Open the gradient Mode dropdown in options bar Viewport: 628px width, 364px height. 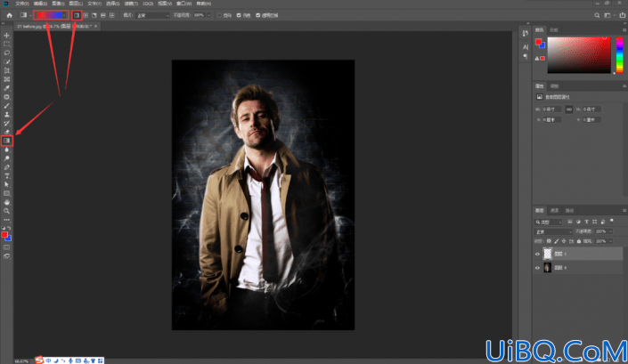pos(152,15)
